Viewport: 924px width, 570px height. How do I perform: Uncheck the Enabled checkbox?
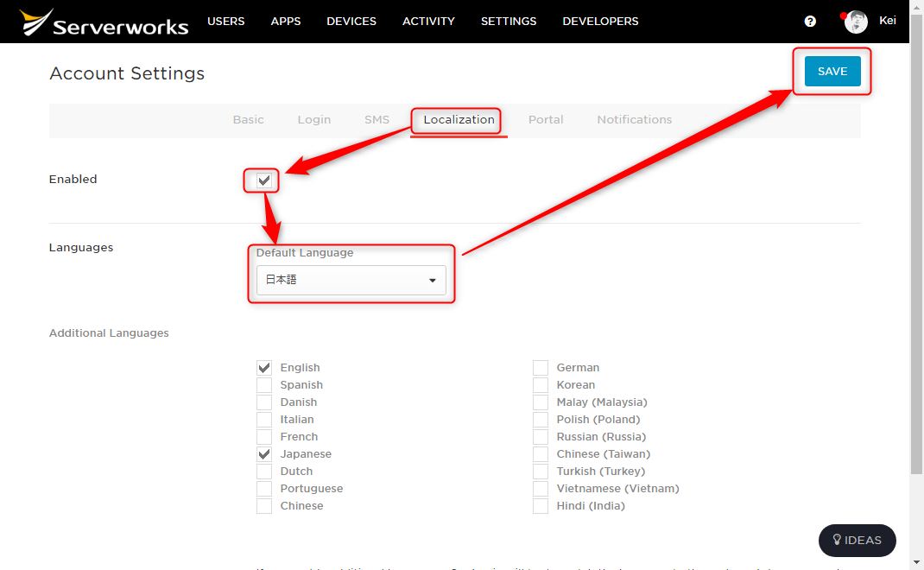click(x=264, y=180)
